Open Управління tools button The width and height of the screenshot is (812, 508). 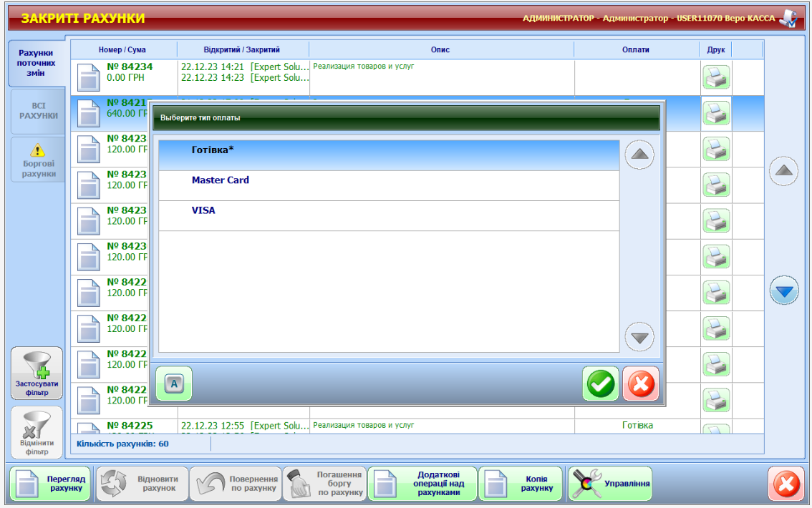(x=610, y=484)
